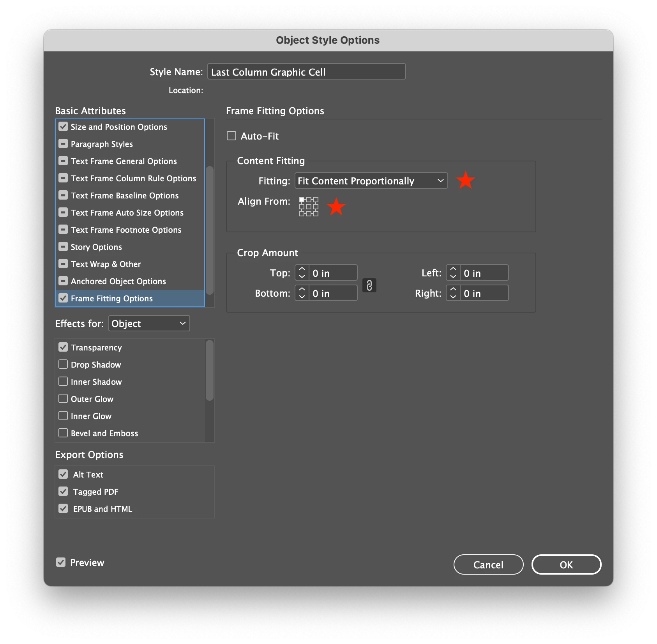The height and width of the screenshot is (644, 657).
Task: Enable the Inner Shadow effect
Action: [x=63, y=381]
